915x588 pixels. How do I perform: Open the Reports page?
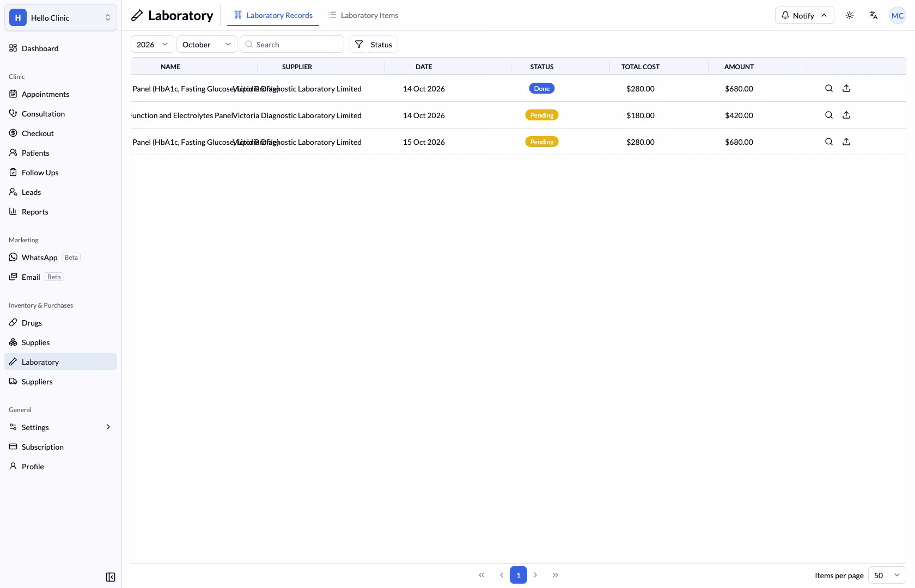coord(60,212)
